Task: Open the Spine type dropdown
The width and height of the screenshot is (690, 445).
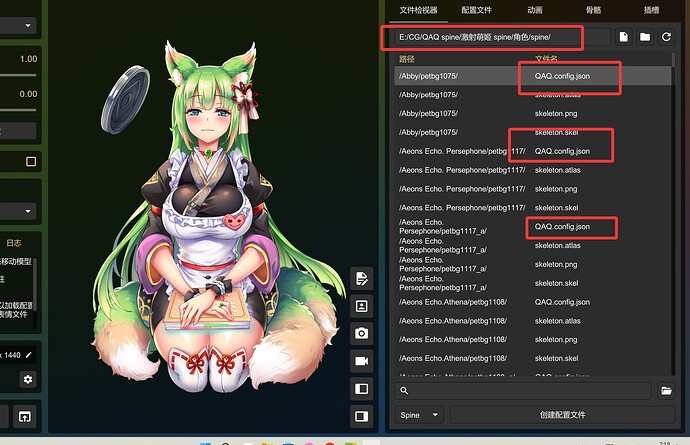Action: point(420,414)
